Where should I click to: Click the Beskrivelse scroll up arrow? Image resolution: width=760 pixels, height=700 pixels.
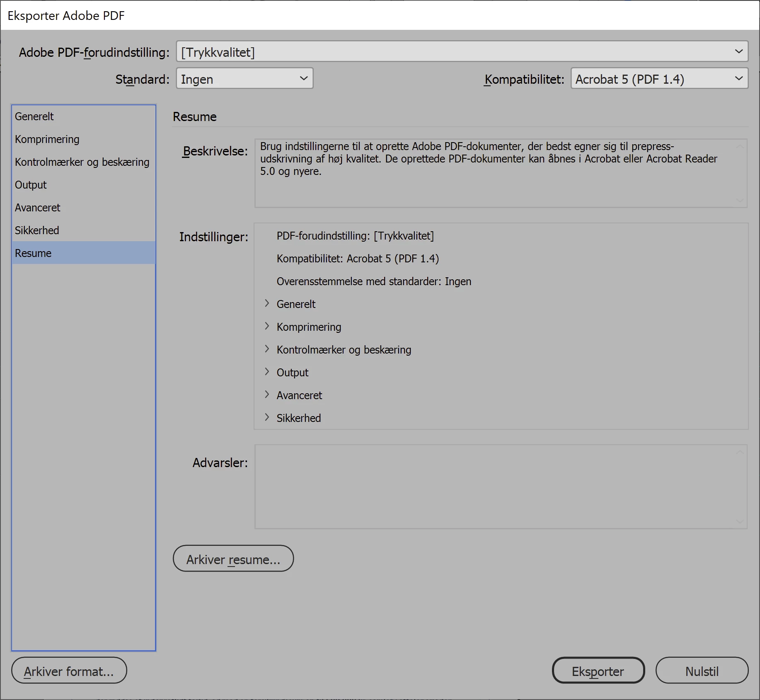[740, 146]
